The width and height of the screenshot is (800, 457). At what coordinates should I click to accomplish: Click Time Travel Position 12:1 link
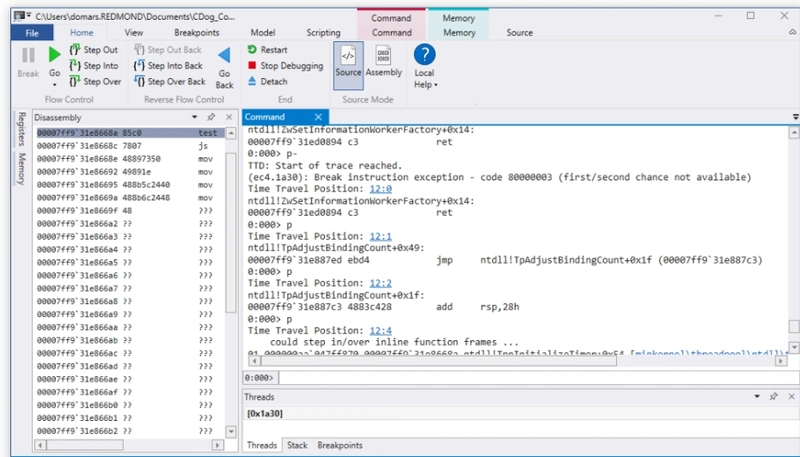tap(381, 236)
